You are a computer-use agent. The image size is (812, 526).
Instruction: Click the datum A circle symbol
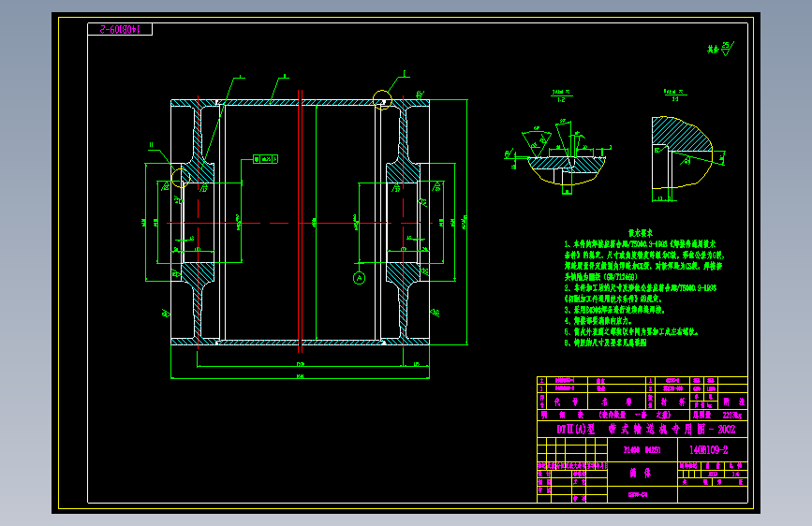click(359, 278)
